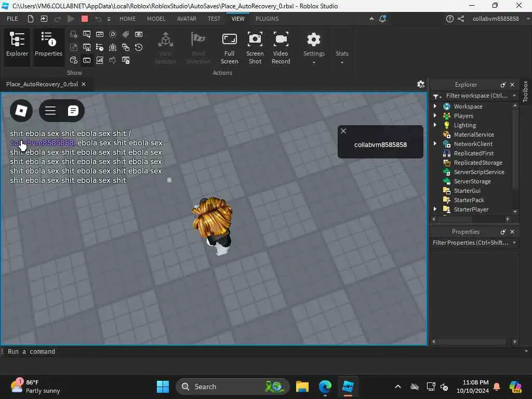
Task: Switch to the AVATAR ribbon tab
Action: click(x=187, y=19)
